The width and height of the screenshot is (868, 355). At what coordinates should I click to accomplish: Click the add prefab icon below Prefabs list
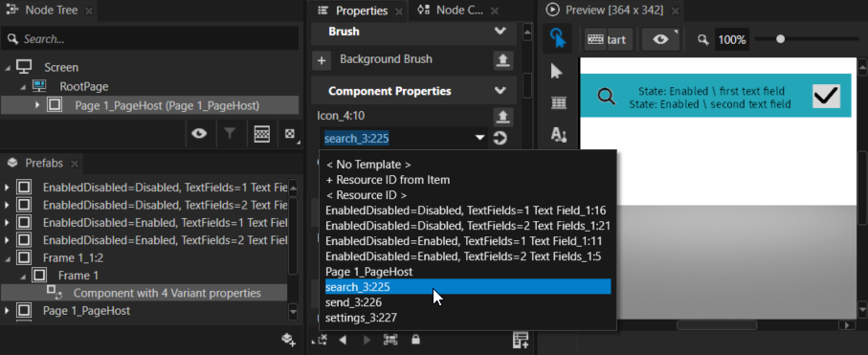click(x=288, y=340)
